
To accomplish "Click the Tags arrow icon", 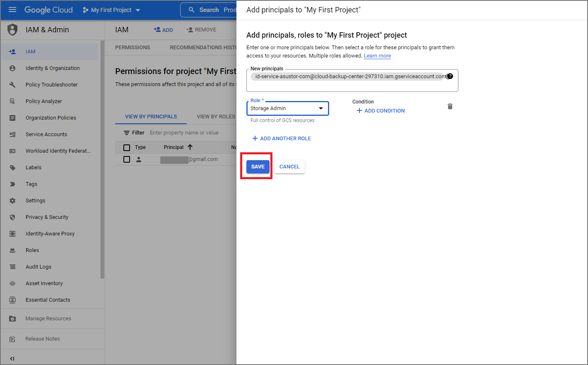I will (x=12, y=184).
